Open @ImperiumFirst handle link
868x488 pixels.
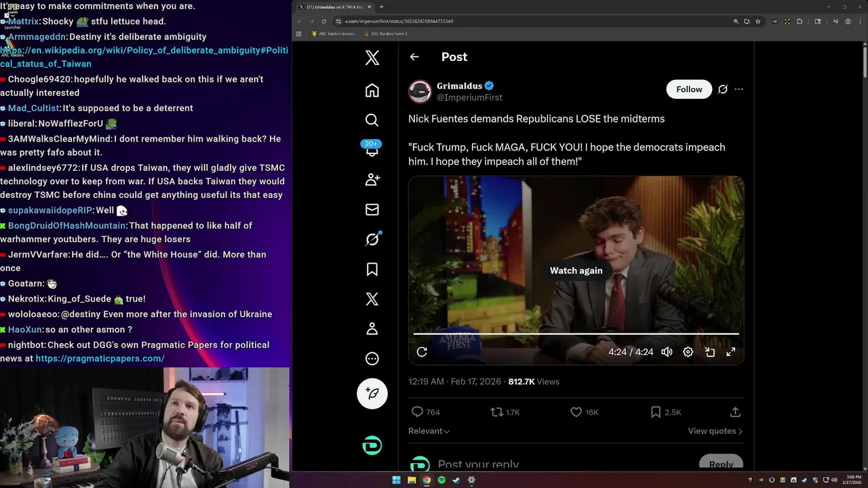coord(469,98)
